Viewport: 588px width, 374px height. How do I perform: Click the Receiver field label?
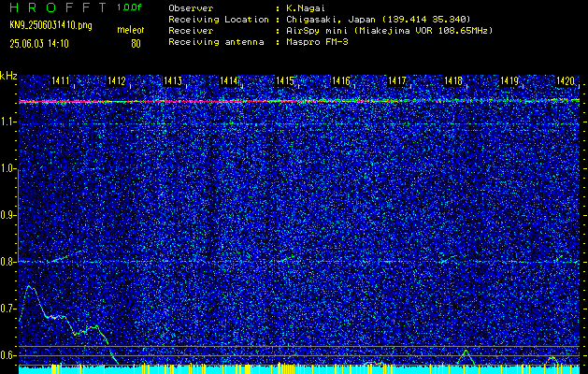pos(191,30)
